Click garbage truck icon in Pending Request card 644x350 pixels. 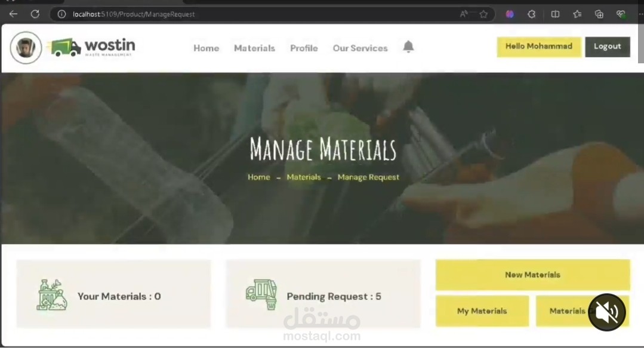(x=261, y=294)
